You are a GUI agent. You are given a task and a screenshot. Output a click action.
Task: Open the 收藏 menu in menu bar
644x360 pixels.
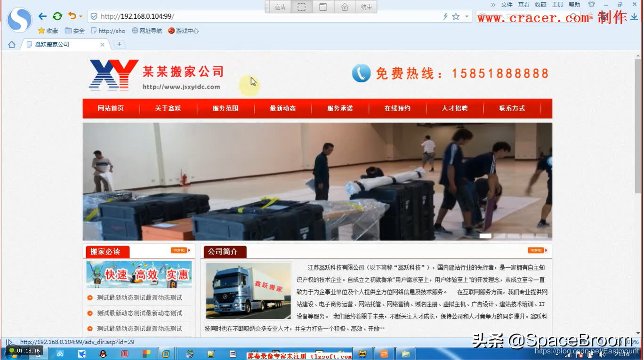[540, 5]
